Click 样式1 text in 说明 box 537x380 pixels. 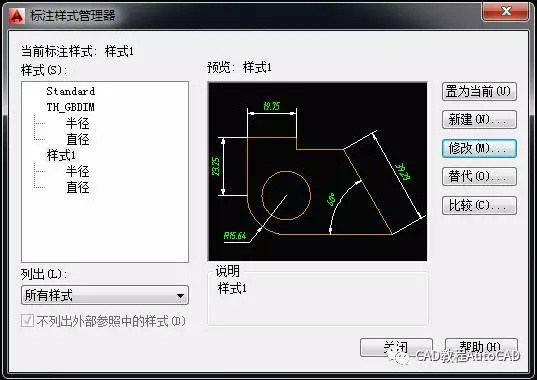pos(232,288)
